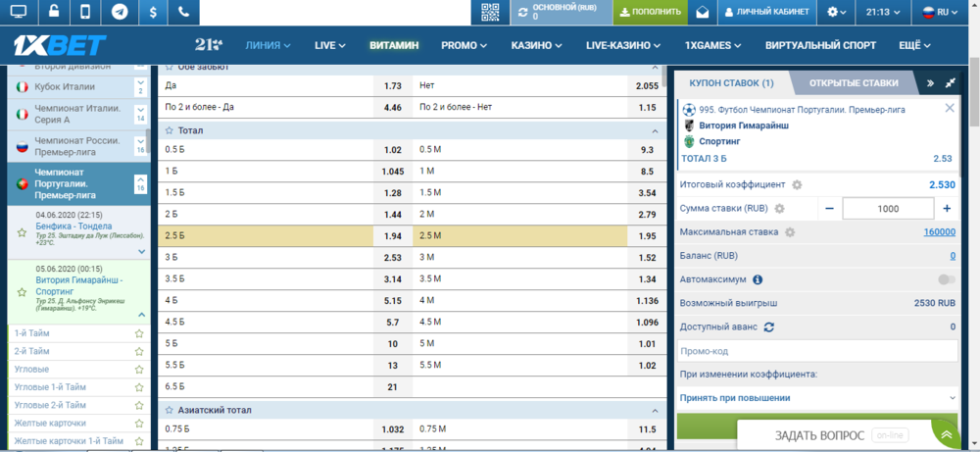This screenshot has height=452, width=980.
Task: Open ЛИЧНЫЙ КАБИНЕТ
Action: (x=767, y=12)
